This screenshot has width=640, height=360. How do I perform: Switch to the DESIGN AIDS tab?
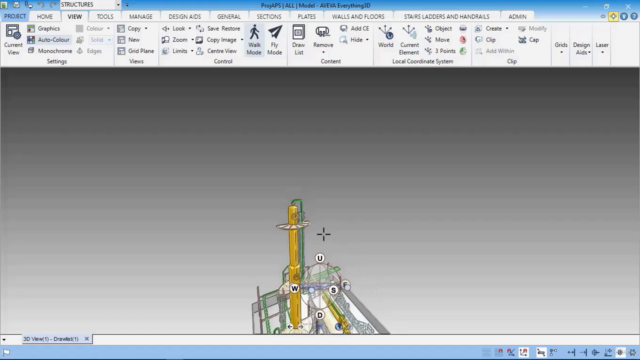tap(185, 16)
